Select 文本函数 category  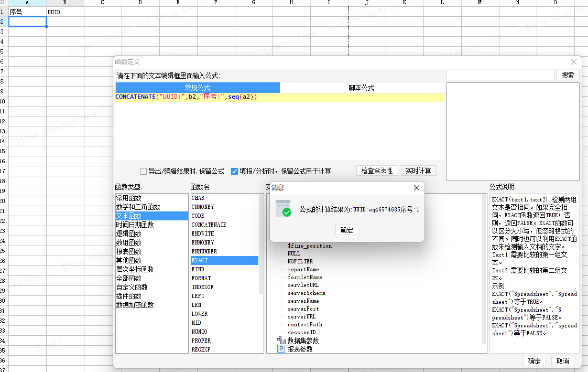[x=152, y=216]
